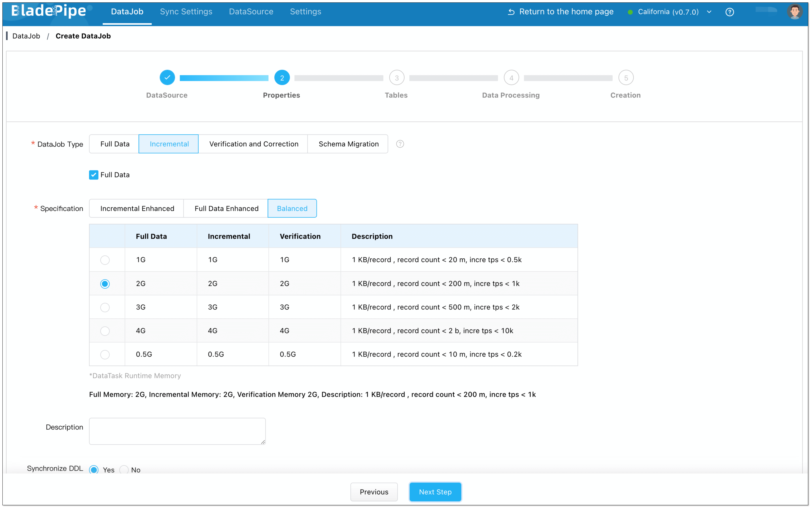
Task: Select the 4G specification radio button
Action: point(105,331)
